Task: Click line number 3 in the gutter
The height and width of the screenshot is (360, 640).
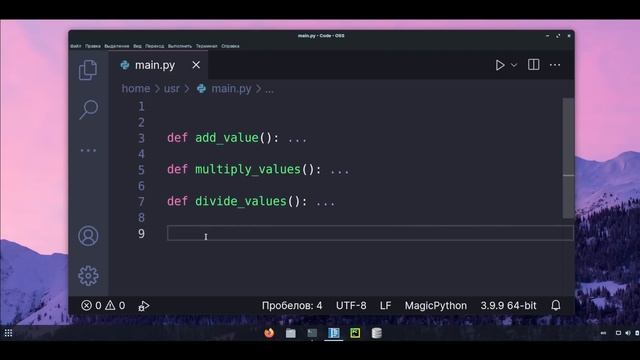Action: (141, 138)
